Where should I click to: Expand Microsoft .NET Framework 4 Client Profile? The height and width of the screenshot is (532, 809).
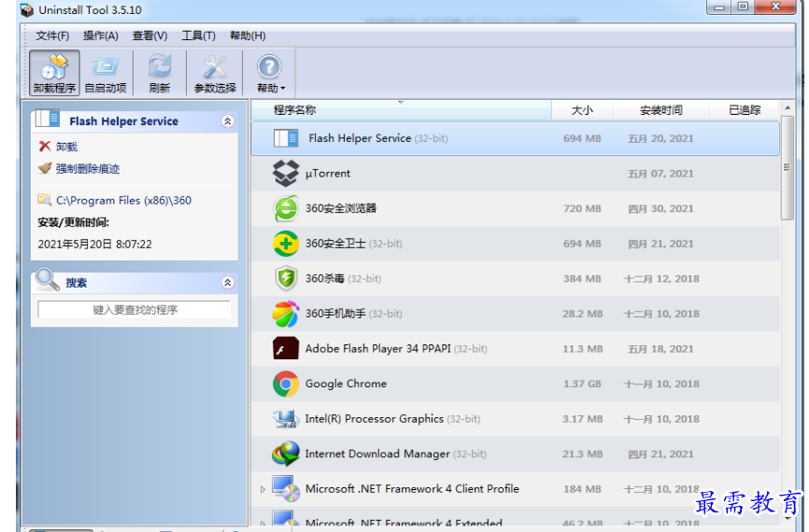coord(263,489)
